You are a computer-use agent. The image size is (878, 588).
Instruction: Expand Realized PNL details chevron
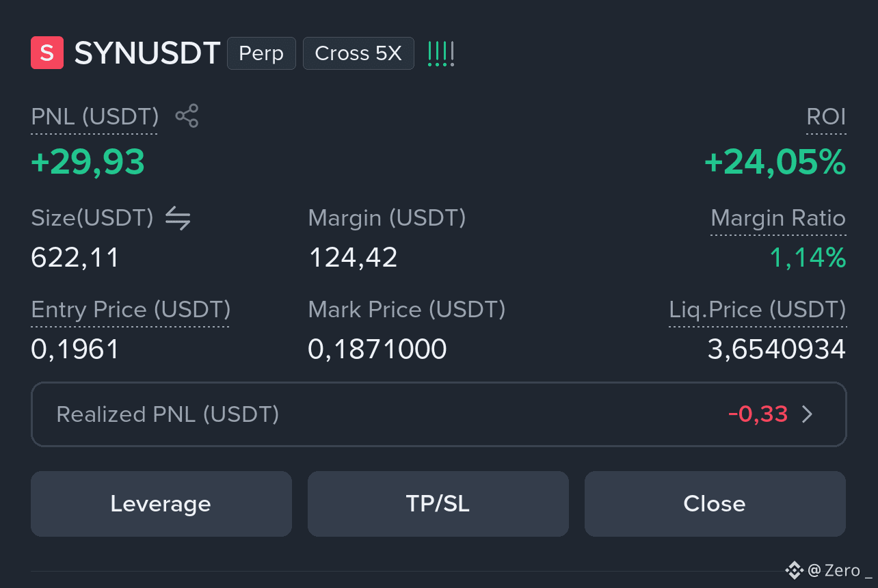point(807,414)
